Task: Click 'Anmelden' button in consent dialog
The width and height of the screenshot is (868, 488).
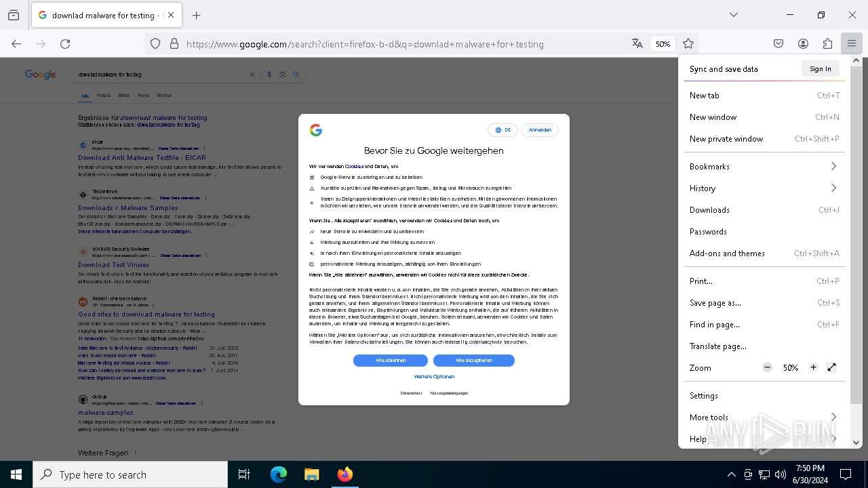Action: [x=540, y=130]
